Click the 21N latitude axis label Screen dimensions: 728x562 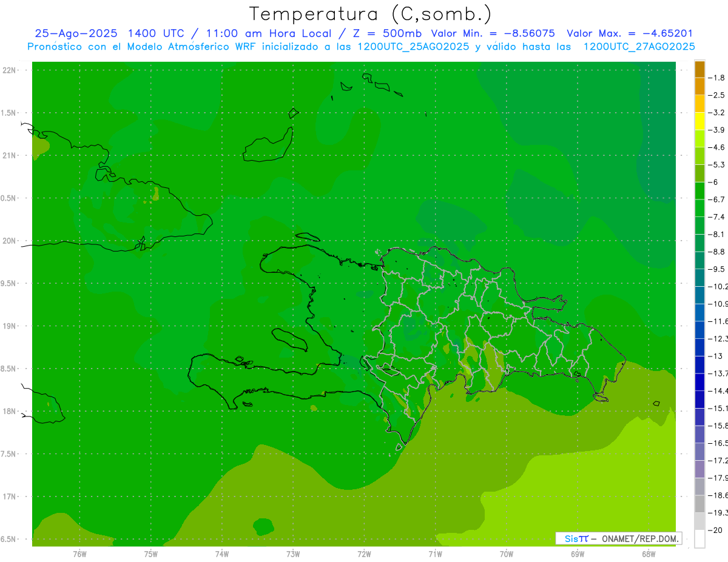tap(10, 155)
